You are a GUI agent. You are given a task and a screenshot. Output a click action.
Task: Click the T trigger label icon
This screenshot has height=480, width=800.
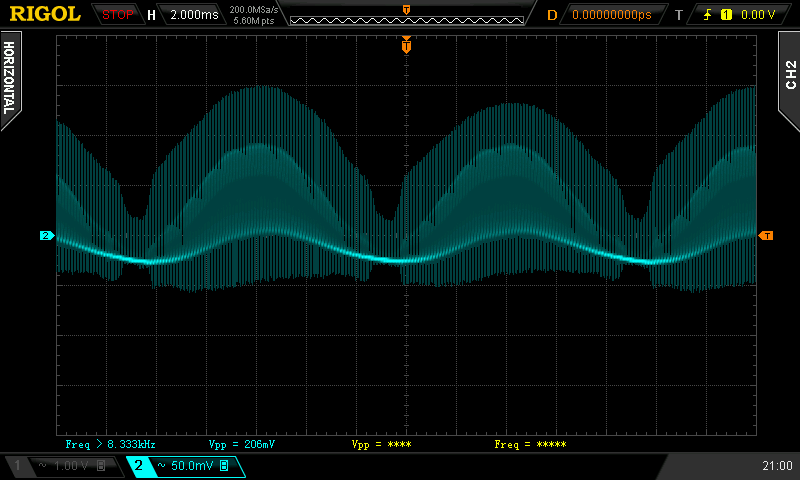679,15
